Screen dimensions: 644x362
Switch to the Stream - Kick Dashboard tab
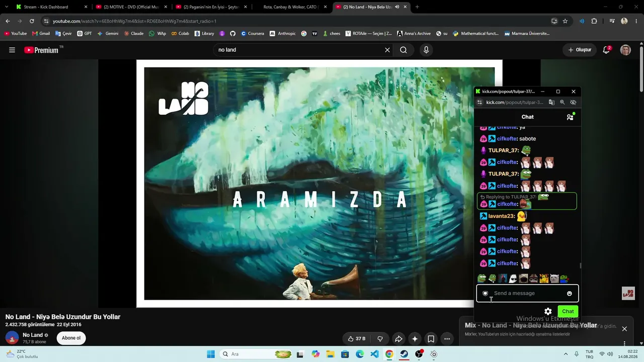tap(51, 7)
